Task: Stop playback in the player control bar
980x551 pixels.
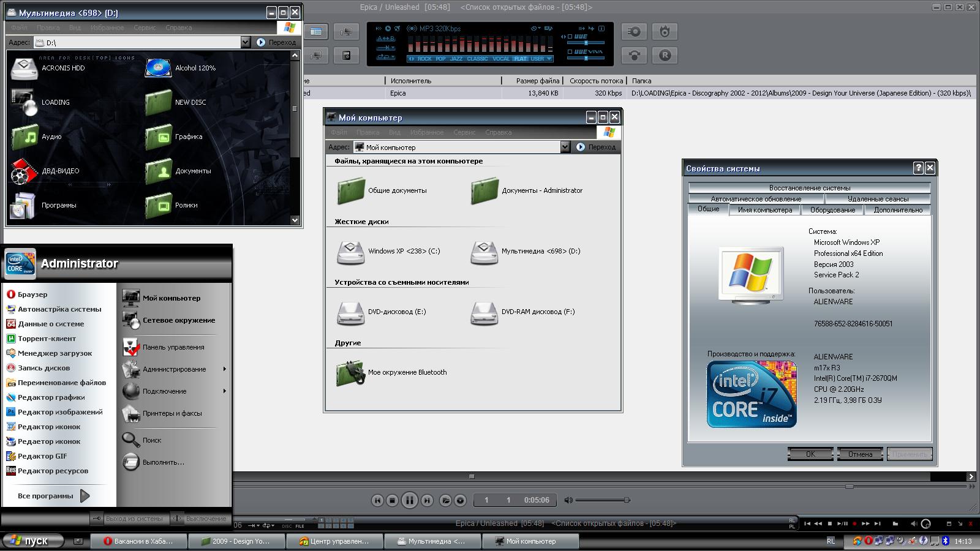Action: point(393,500)
